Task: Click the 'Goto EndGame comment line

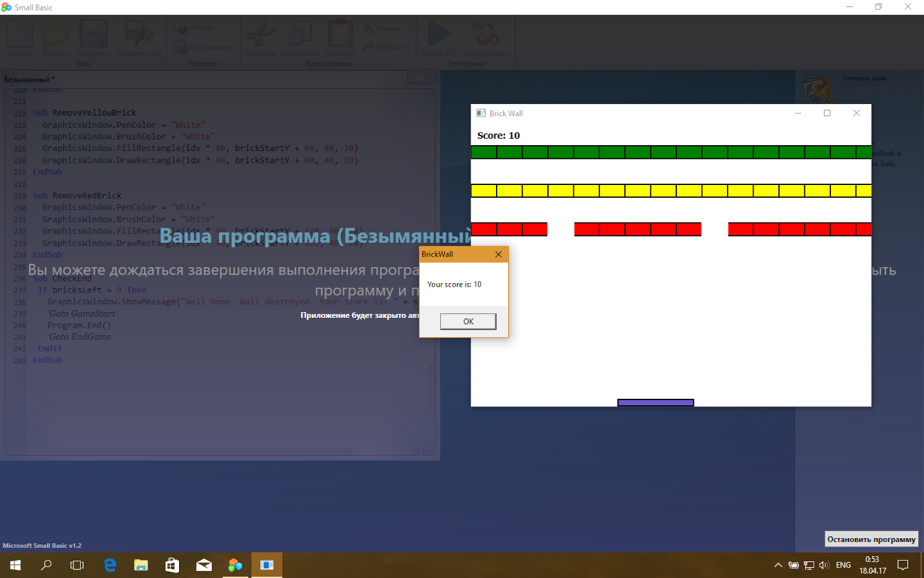Action: (79, 336)
